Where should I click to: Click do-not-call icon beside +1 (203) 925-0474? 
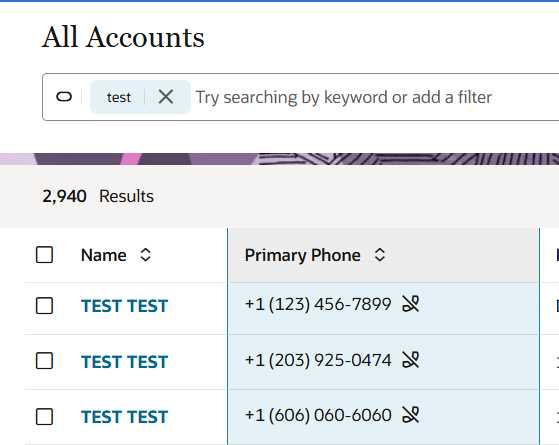[411, 359]
